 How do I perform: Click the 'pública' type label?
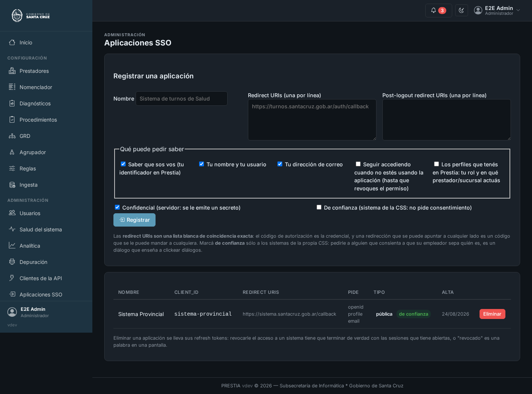click(384, 314)
